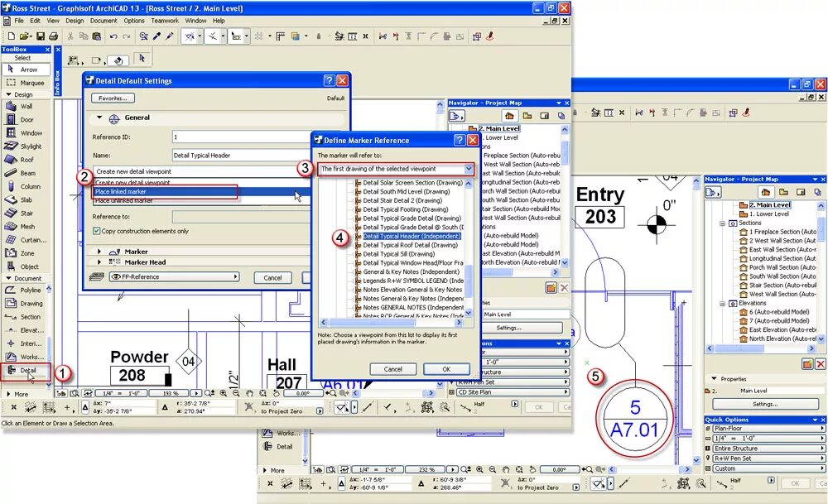Open FP-Reference layer dropdown
This screenshot has height=504, width=828.
click(174, 276)
